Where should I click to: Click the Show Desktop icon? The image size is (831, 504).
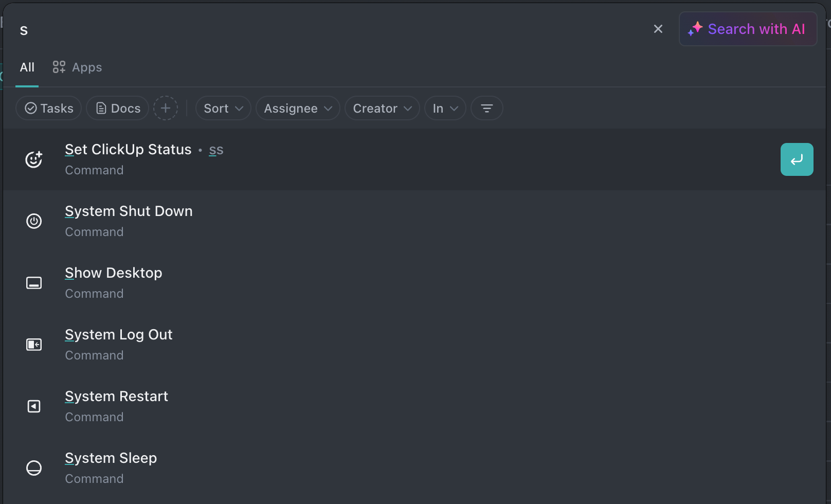pyautogui.click(x=34, y=283)
